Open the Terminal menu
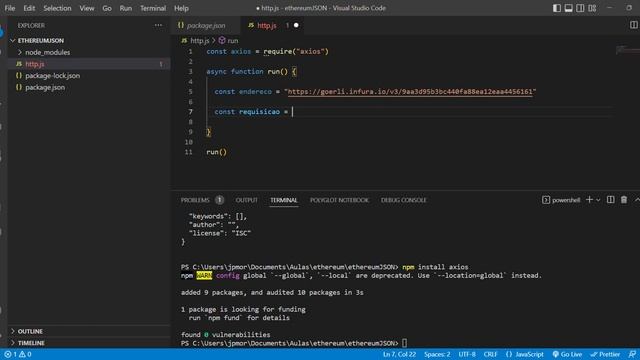Screen dimensions: 640x360 point(153,8)
